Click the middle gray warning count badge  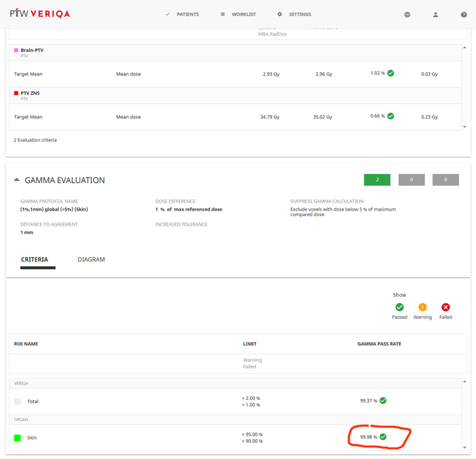coord(411,180)
